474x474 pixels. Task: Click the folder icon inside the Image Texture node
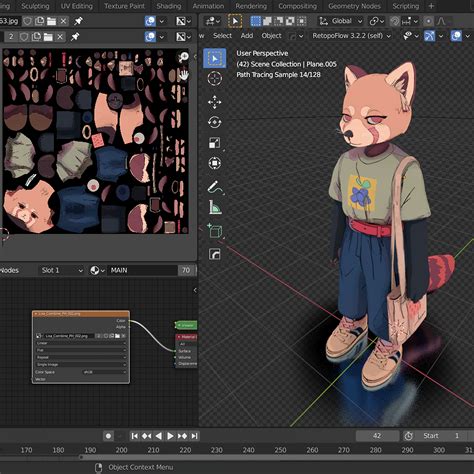click(117, 336)
